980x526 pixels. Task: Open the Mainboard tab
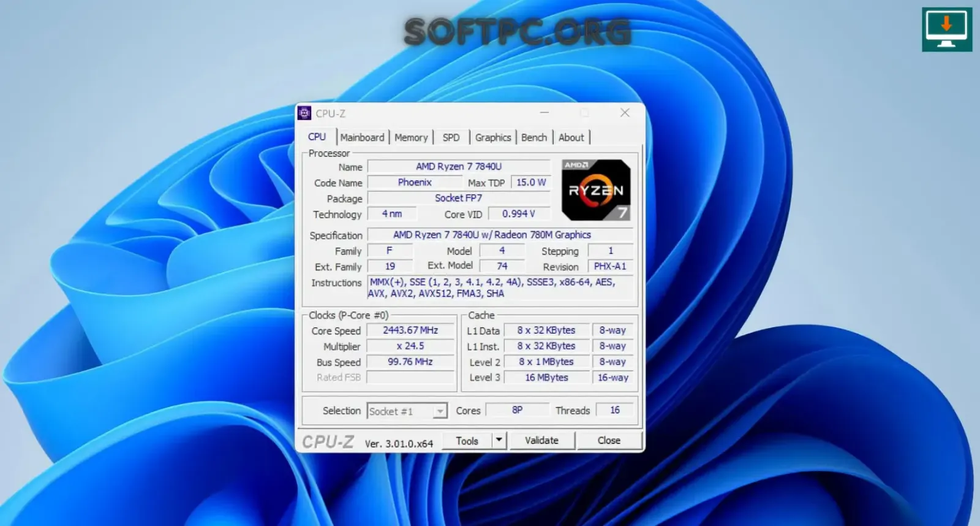point(362,137)
